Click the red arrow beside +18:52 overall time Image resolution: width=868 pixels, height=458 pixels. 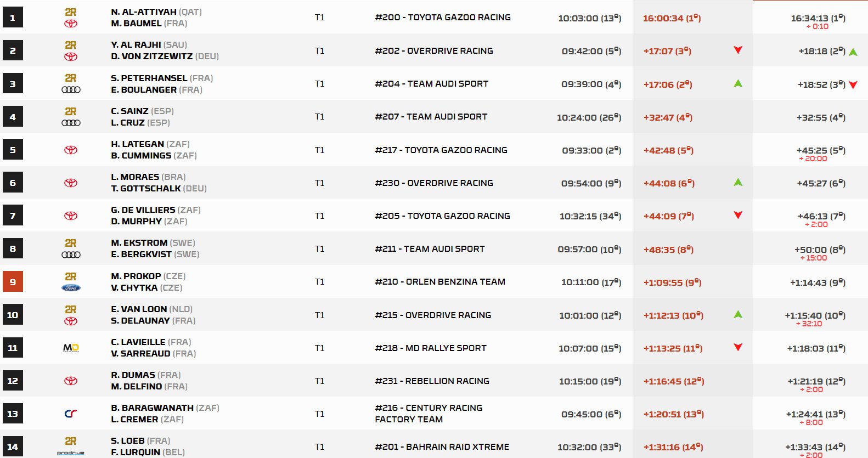853,85
